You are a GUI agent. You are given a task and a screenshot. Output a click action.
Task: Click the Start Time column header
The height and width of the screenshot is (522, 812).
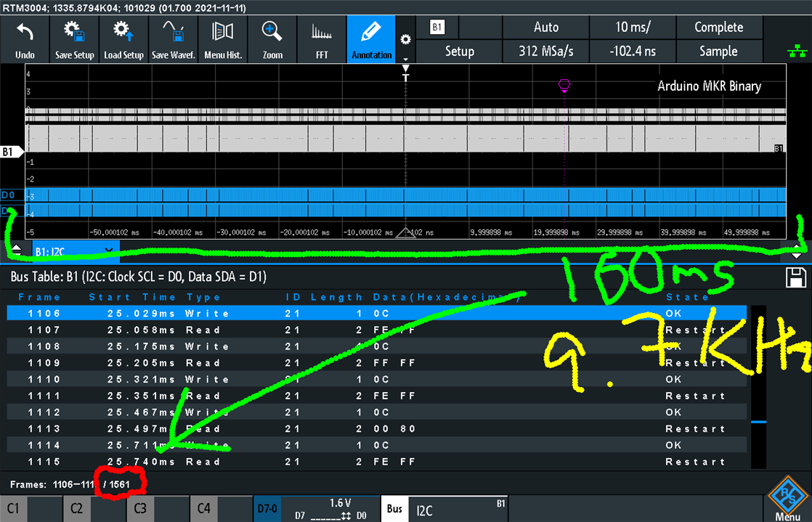(132, 297)
